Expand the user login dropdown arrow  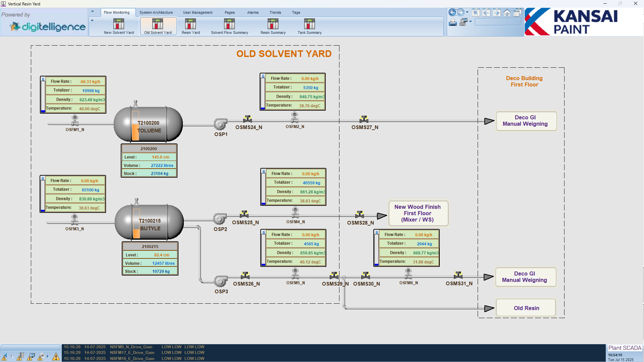click(471, 22)
